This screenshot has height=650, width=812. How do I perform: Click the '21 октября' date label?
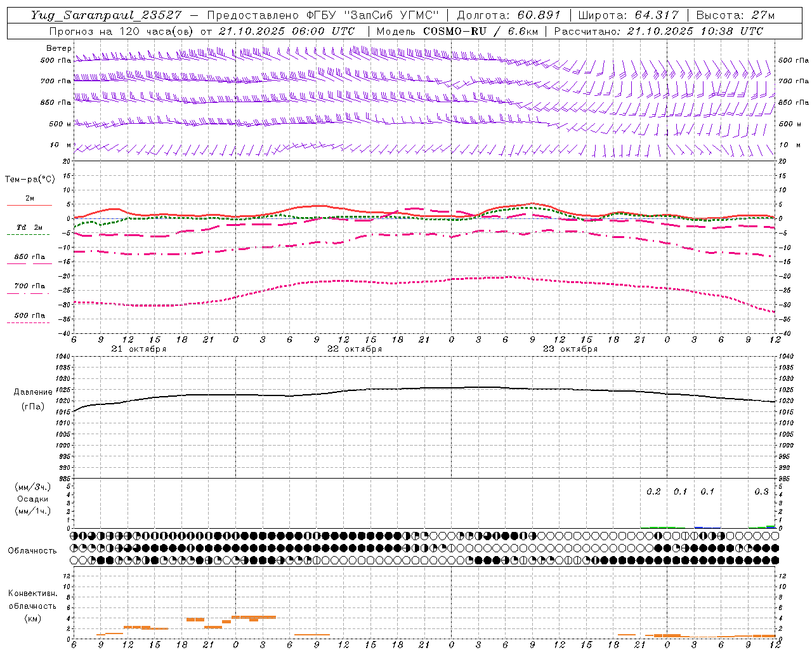click(x=139, y=349)
